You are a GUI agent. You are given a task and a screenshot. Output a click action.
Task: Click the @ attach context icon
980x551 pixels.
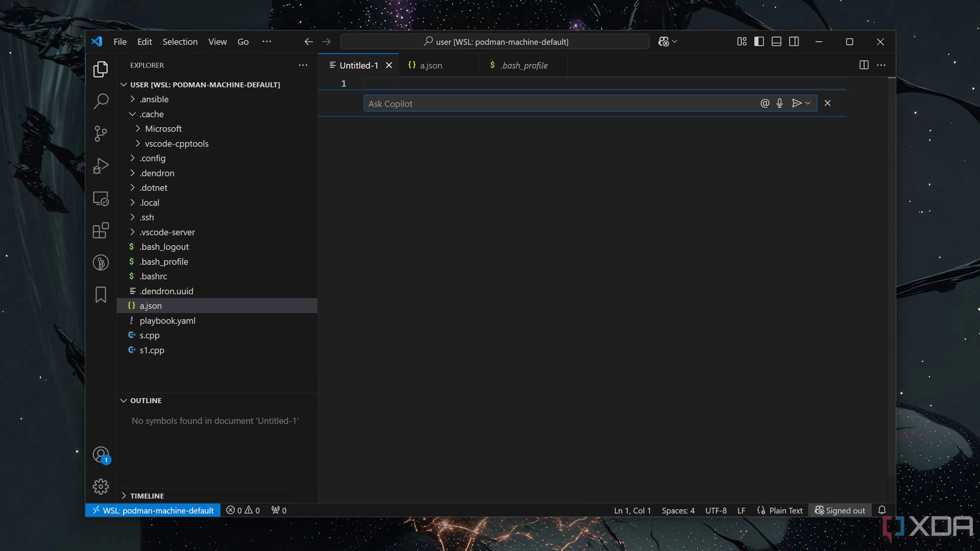pyautogui.click(x=765, y=103)
